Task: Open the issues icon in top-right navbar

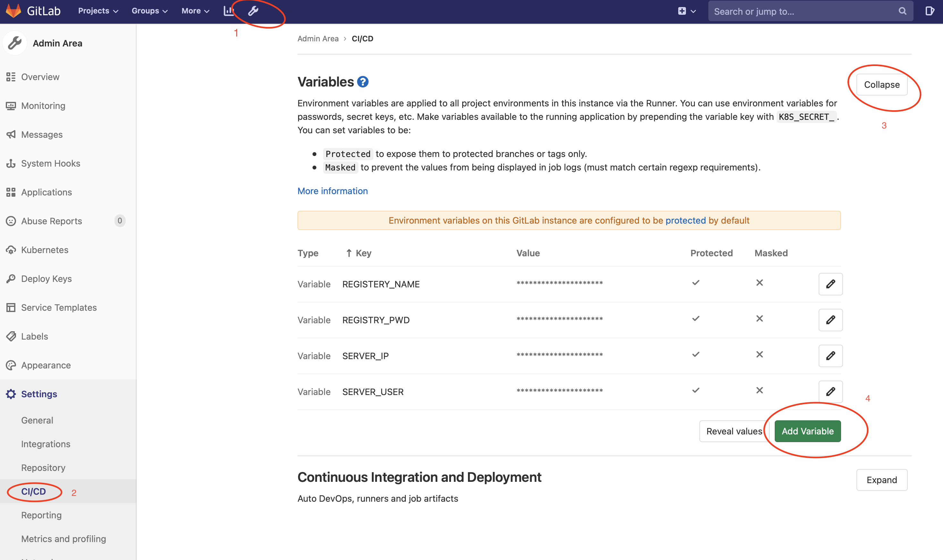Action: 930,11
